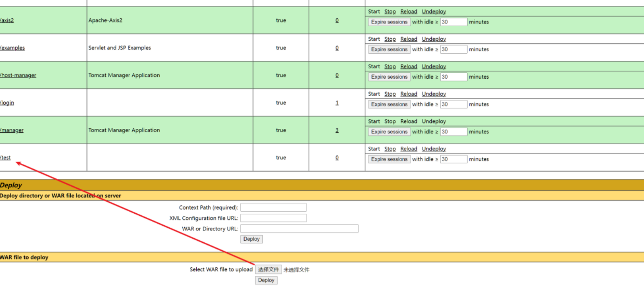
Task: Undeploy the /host-manager application
Action: point(433,67)
